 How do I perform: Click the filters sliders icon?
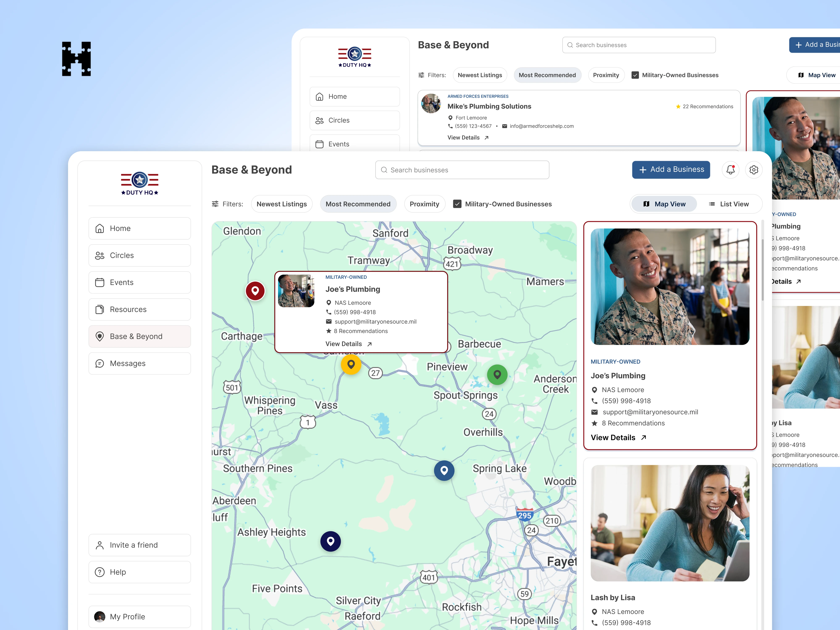[x=215, y=204]
